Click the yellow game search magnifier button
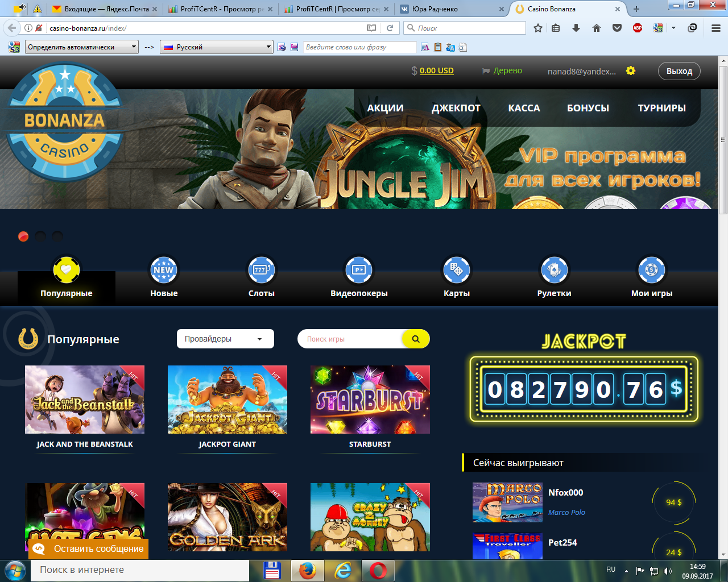The image size is (728, 582). pos(416,339)
